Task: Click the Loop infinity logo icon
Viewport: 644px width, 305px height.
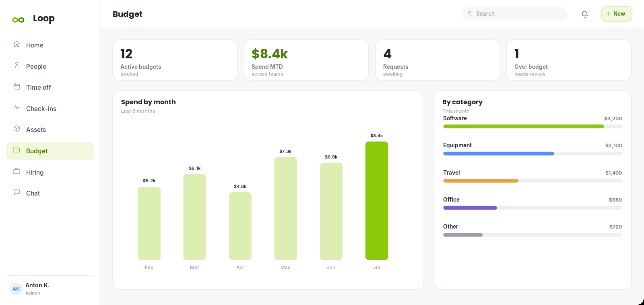Action: 18,20
